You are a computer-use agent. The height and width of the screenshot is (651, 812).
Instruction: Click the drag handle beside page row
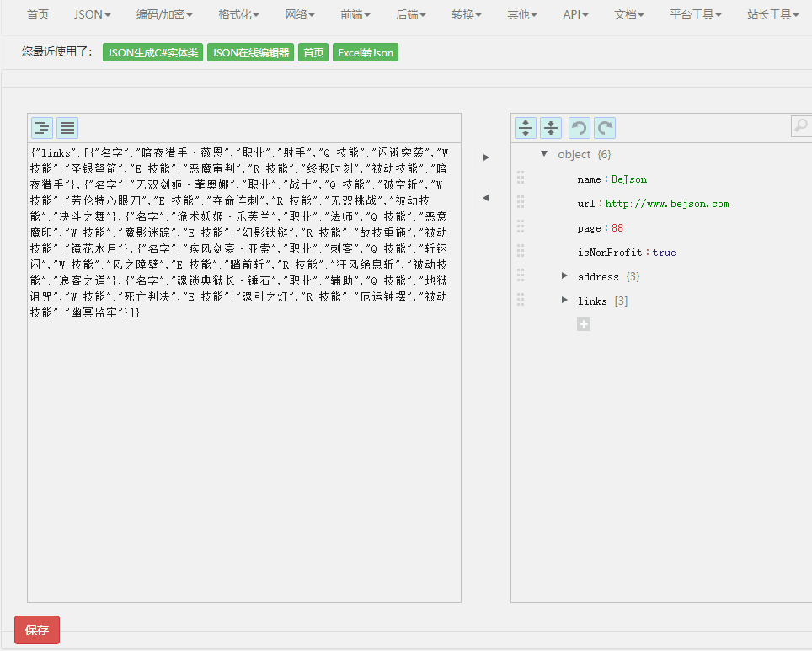pyautogui.click(x=521, y=227)
